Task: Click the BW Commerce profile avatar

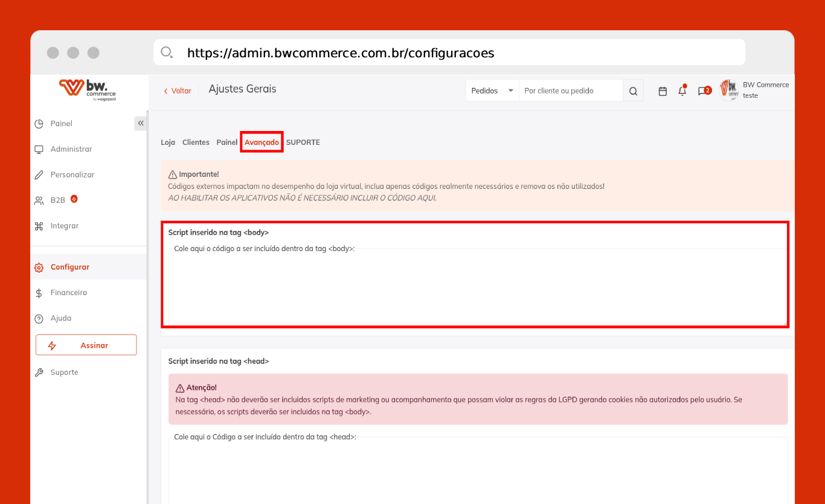Action: 730,91
